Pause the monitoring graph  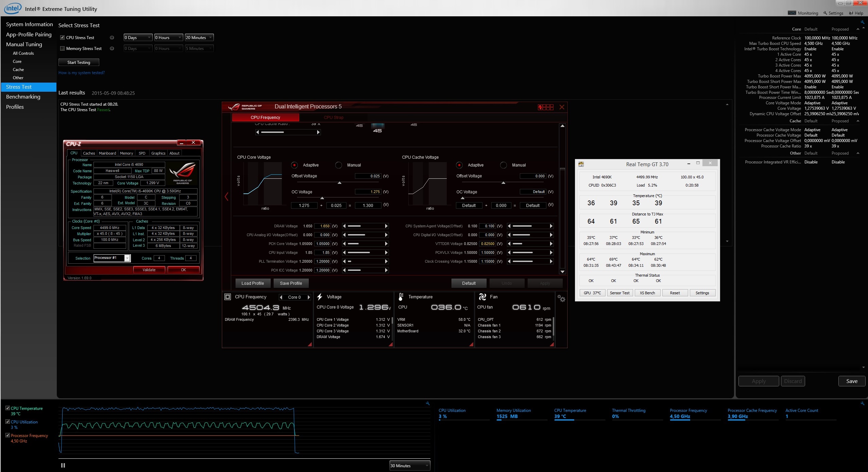[63, 465]
